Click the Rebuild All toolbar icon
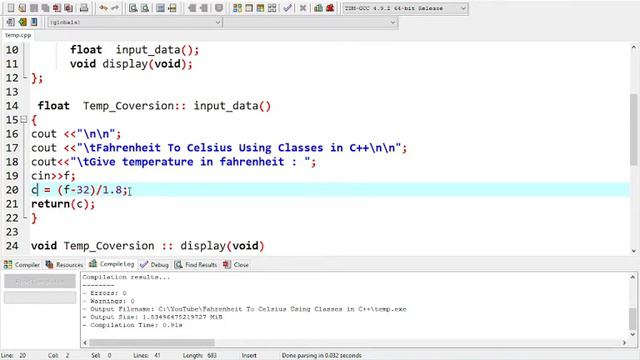The height and width of the screenshot is (360, 640). [272, 8]
